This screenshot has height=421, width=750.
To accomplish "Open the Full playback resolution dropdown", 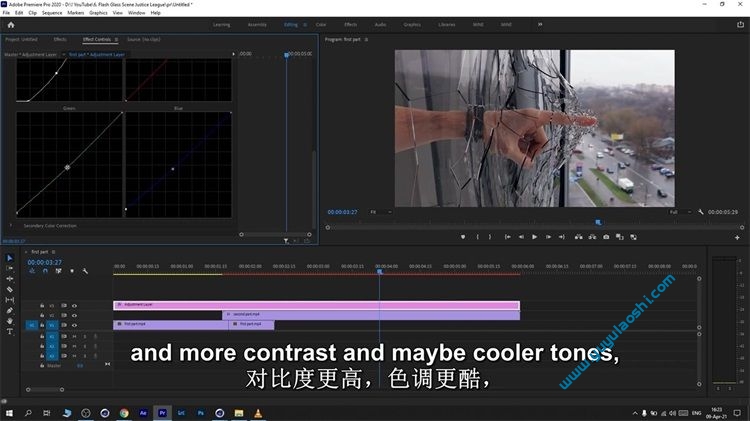I will (x=679, y=212).
